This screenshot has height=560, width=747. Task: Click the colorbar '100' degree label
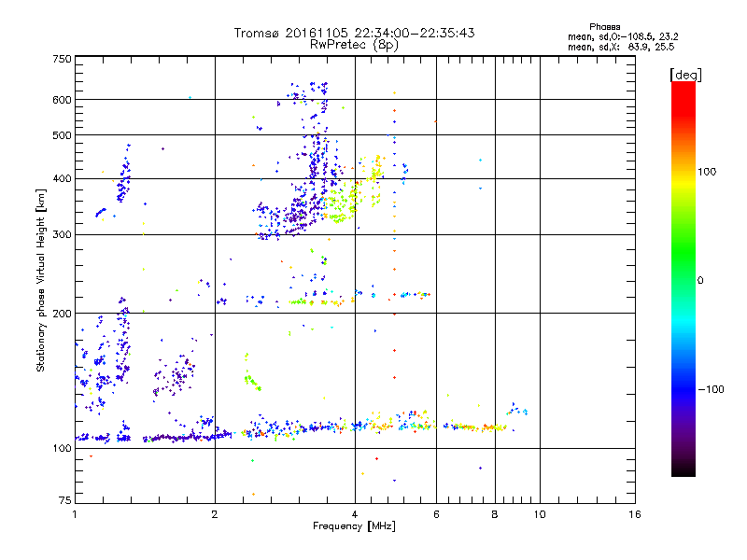coord(707,172)
